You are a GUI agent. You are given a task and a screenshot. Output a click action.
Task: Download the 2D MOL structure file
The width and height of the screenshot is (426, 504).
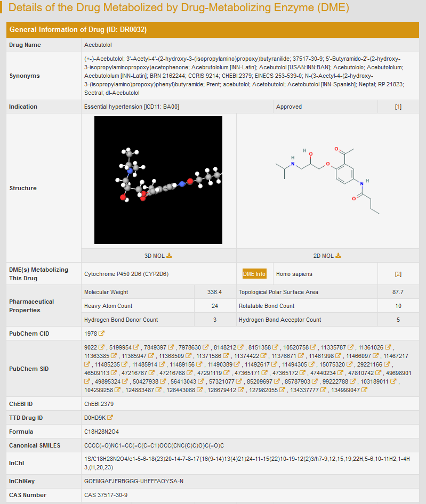tap(338, 256)
